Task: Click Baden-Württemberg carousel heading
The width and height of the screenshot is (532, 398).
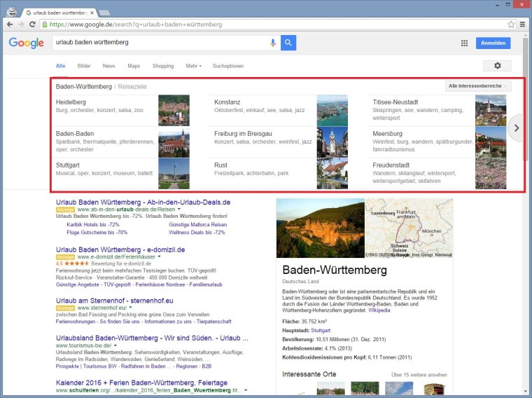Action: coord(84,86)
